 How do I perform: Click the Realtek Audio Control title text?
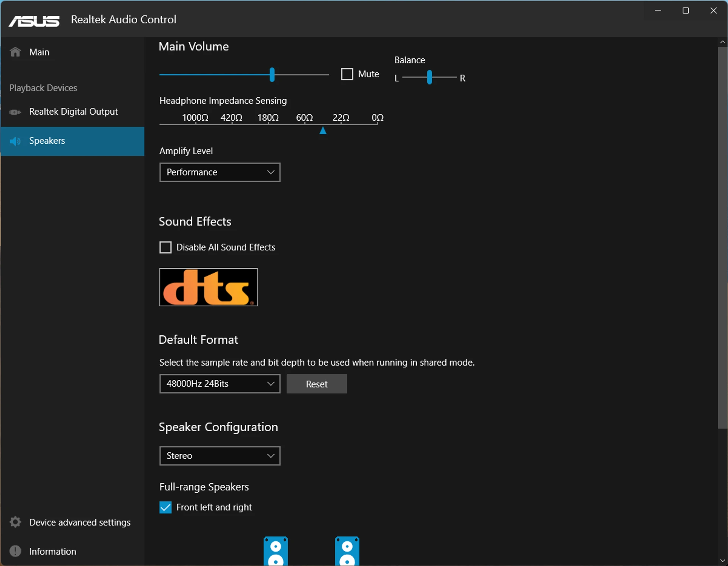tap(124, 19)
